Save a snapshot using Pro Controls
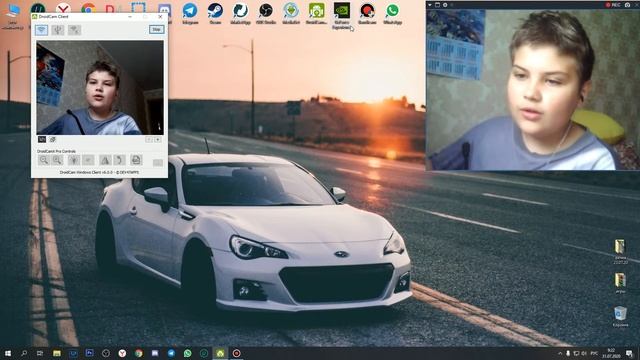640x360 pixels. tap(136, 160)
